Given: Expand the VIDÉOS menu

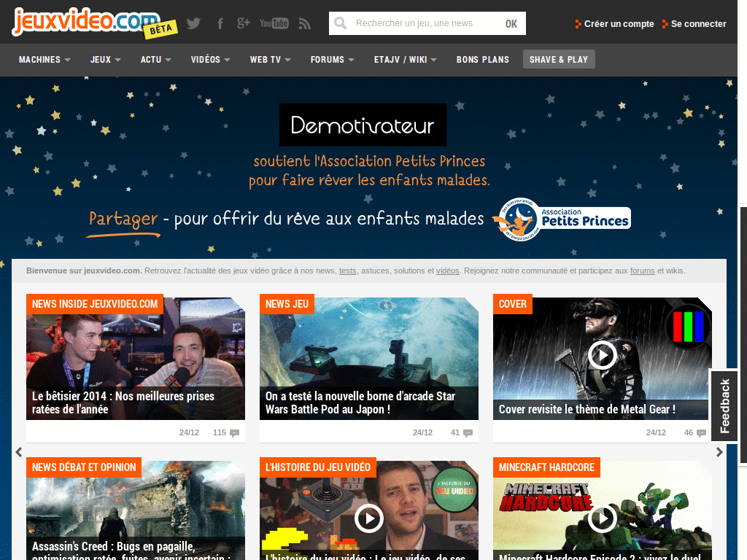Looking at the screenshot, I should [210, 60].
